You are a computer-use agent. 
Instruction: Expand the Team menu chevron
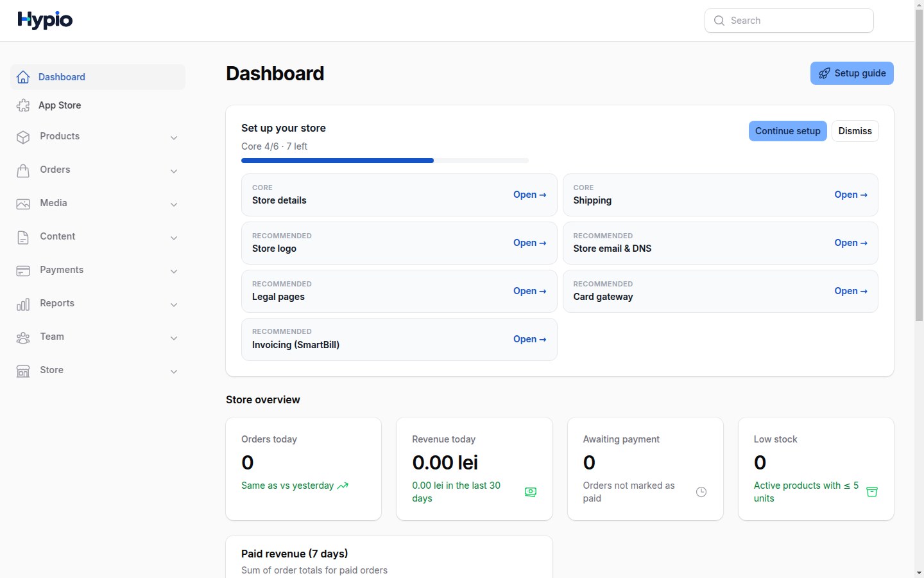(x=174, y=338)
